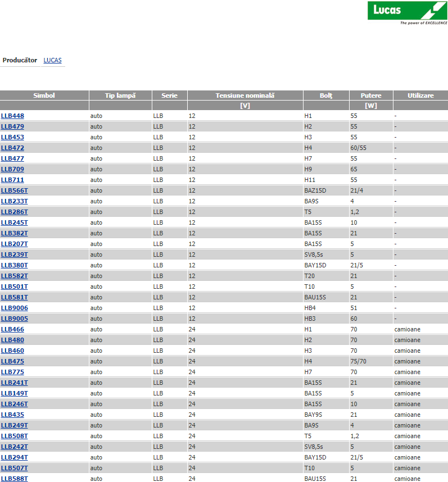The image size is (448, 482).
Task: Open the LLB9006 product link
Action: pyautogui.click(x=14, y=308)
